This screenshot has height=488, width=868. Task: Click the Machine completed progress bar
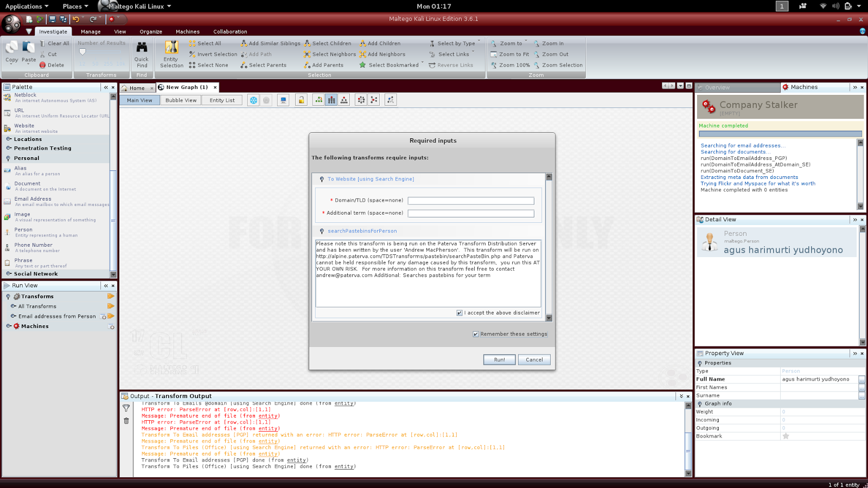pyautogui.click(x=780, y=134)
